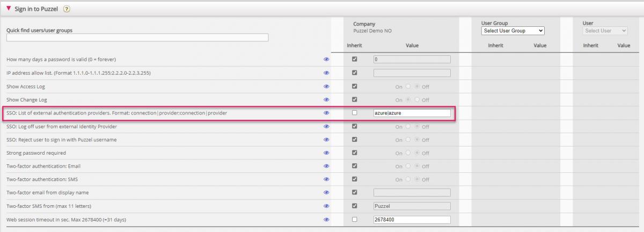Open the Select User Group dropdown
Image resolution: width=644 pixels, height=232 pixels.
(514, 31)
